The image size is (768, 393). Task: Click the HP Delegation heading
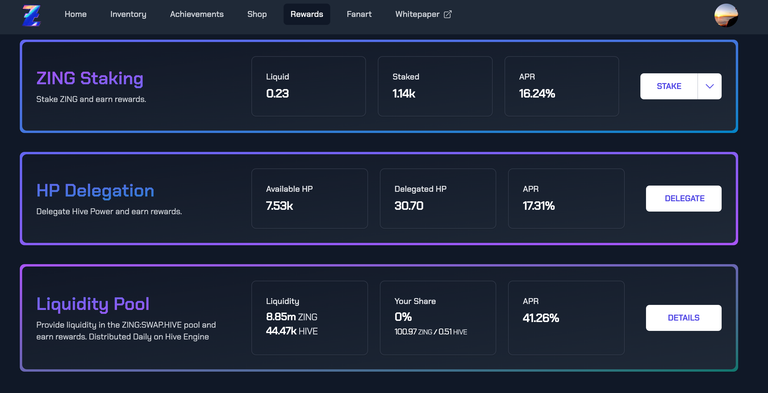click(x=95, y=191)
